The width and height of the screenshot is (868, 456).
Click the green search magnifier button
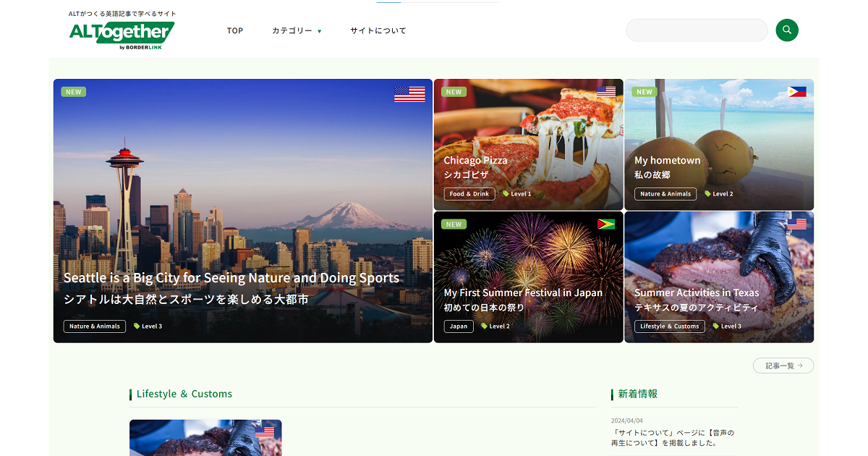(x=787, y=30)
